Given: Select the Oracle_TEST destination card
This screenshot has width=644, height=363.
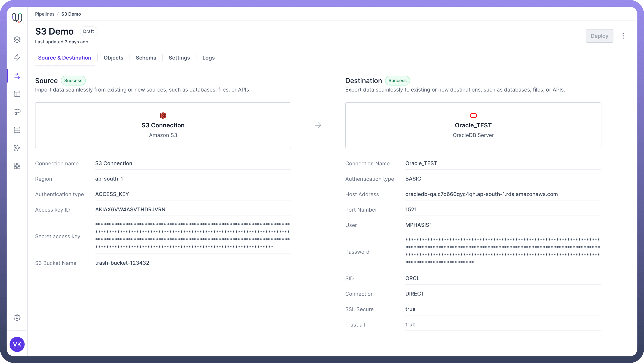Looking at the screenshot, I should point(473,125).
